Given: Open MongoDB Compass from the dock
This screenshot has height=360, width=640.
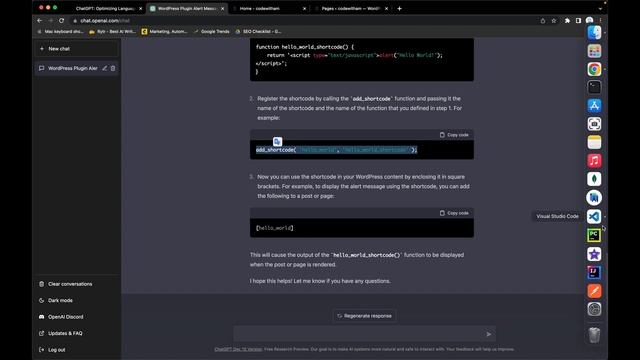Looking at the screenshot, I should 594,179.
